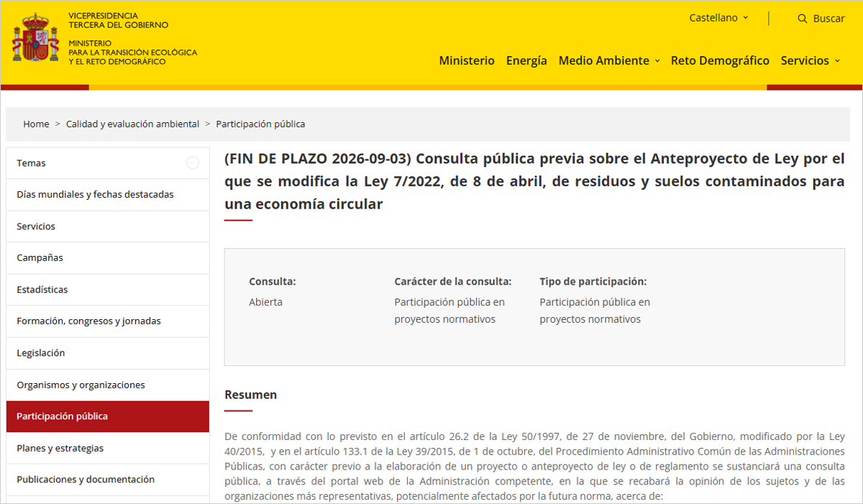Select Estadísticas sidebar item
Viewport: 863px width, 504px height.
[108, 290]
